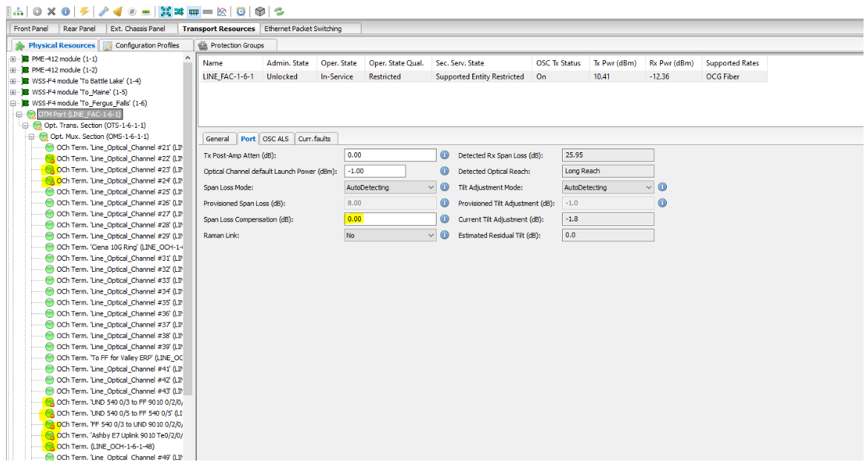Open the Raman Link dropdown

[391, 235]
